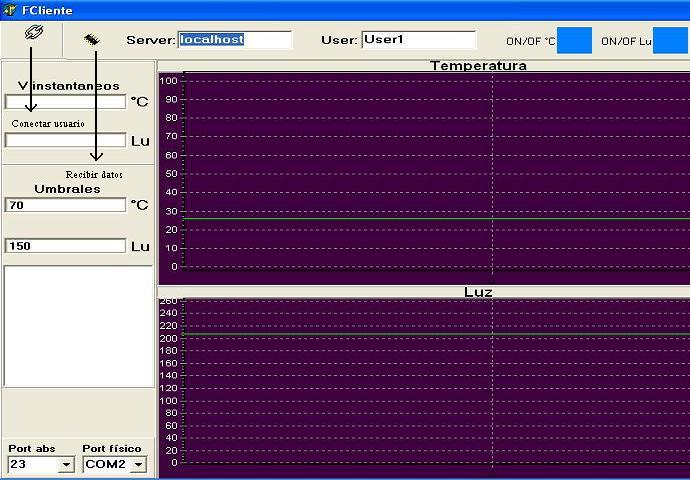The image size is (690, 480).
Task: Click the User: label
Action: 339,40
